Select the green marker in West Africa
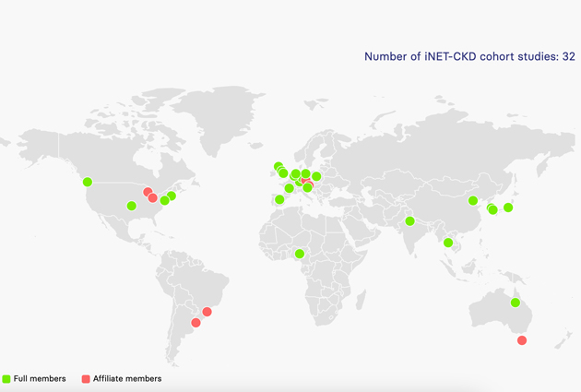The image size is (581, 392). click(x=299, y=254)
